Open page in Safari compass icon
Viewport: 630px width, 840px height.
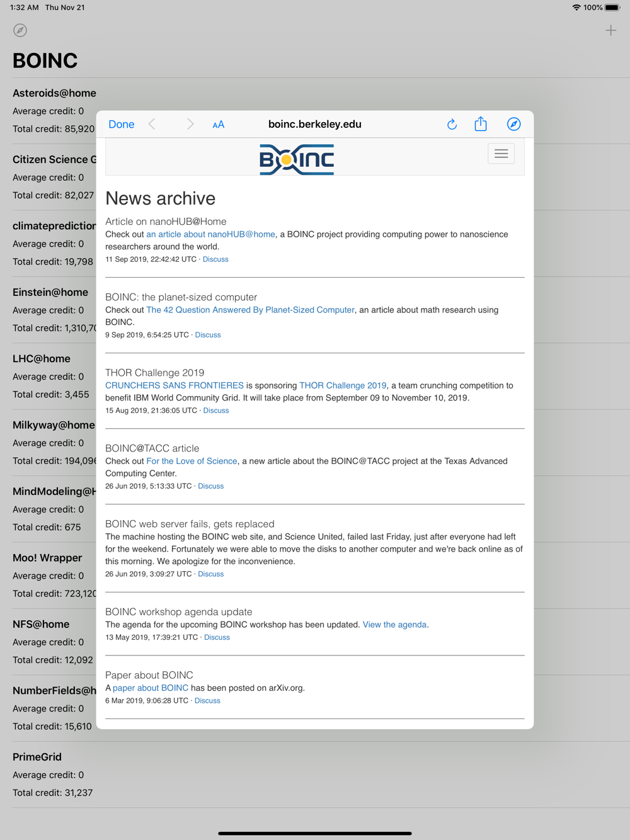coord(514,124)
